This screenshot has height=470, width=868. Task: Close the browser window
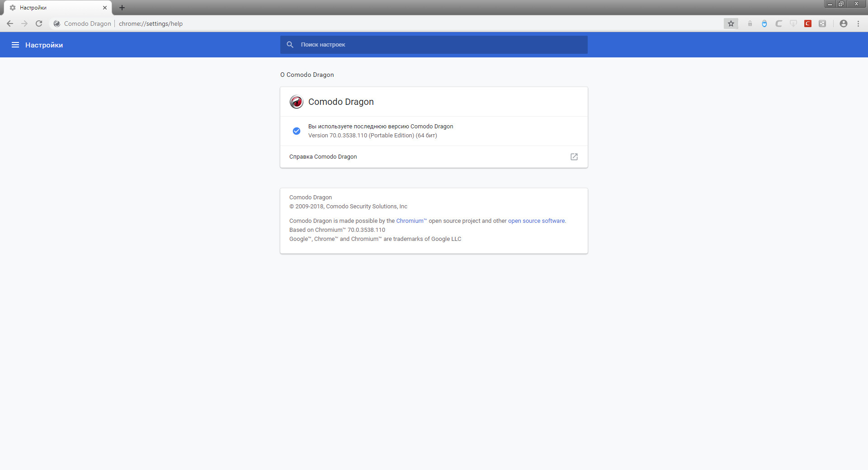(x=856, y=4)
